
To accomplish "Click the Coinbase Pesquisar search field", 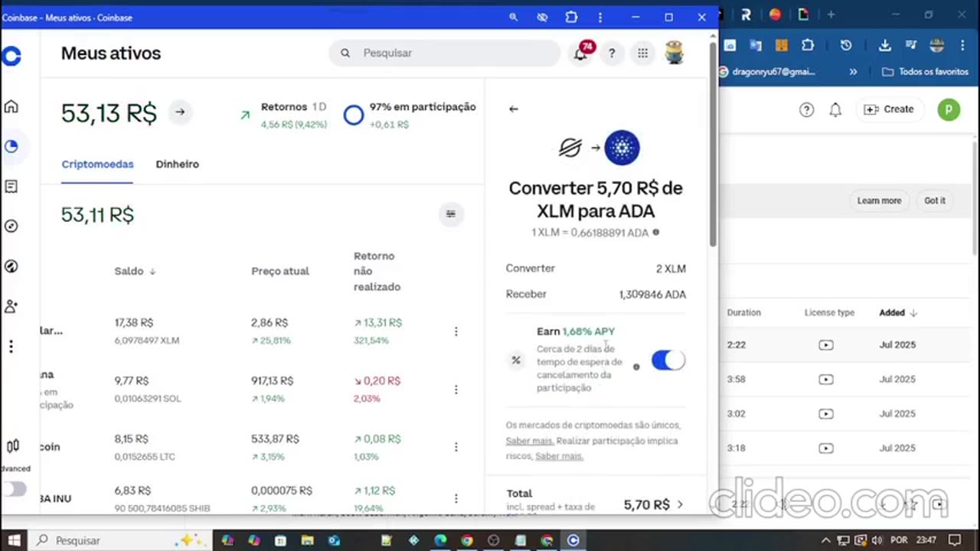I will 445,53.
